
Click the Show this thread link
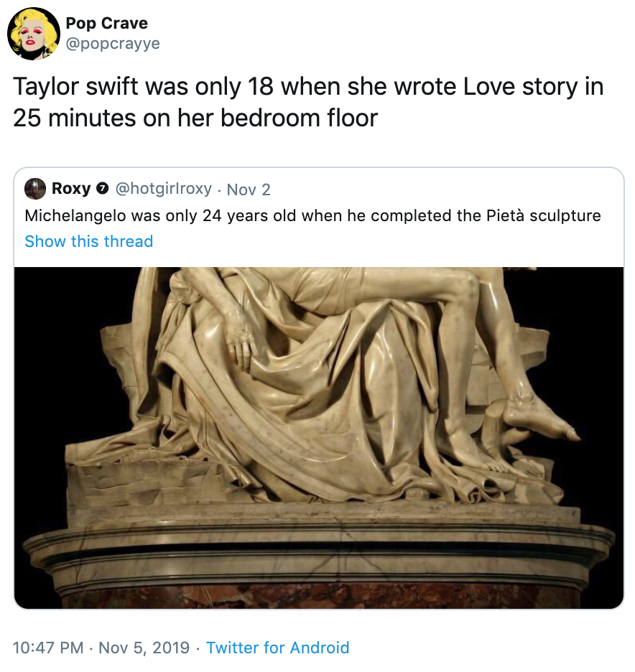click(89, 242)
